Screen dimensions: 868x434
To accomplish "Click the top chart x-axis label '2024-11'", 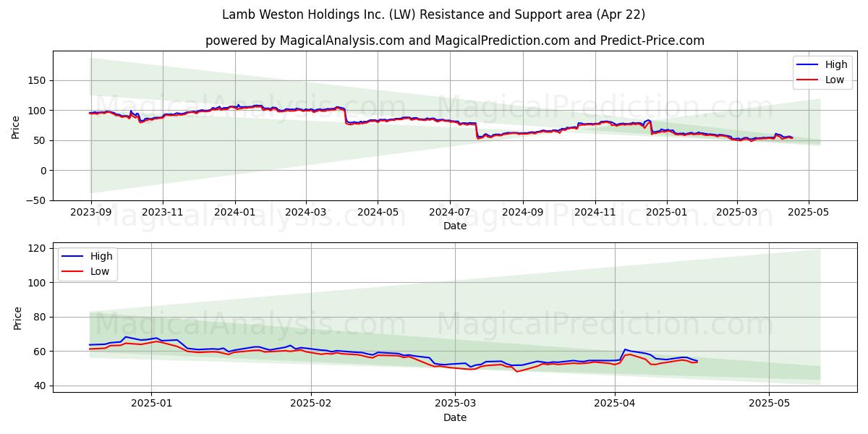I will click(x=596, y=214).
